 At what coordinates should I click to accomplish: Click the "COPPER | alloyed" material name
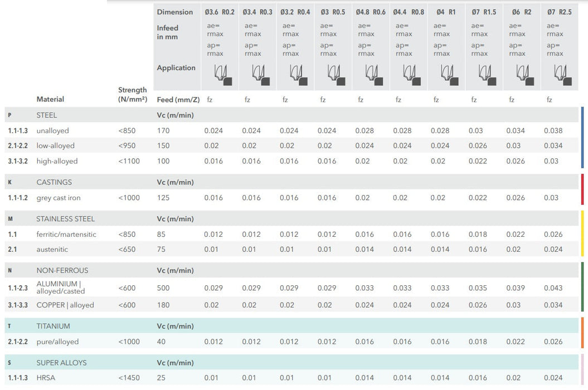[65, 305]
